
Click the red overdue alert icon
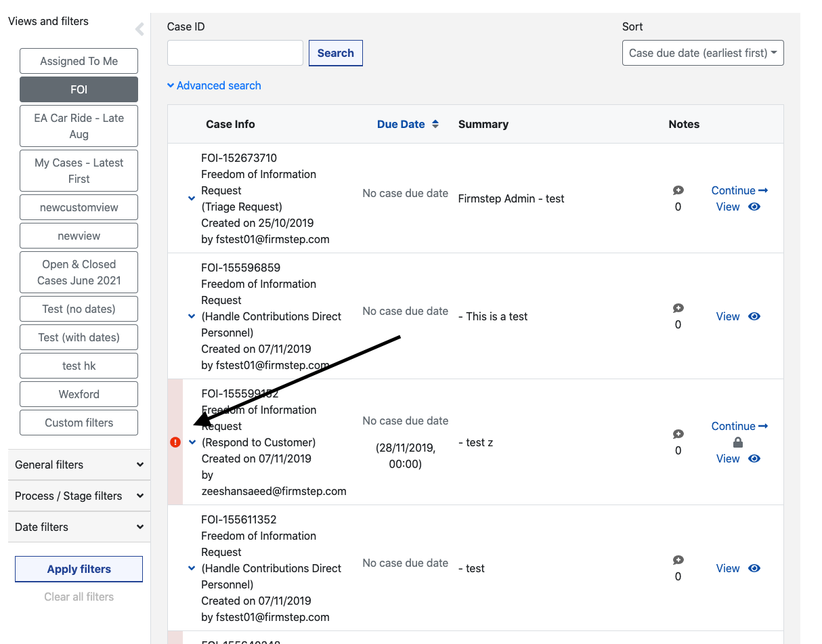[175, 442]
